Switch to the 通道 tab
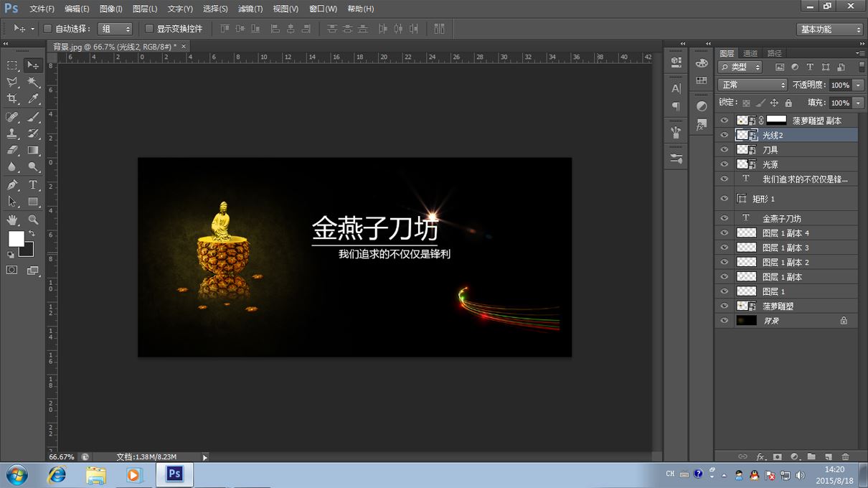This screenshot has height=488, width=868. pyautogui.click(x=750, y=53)
